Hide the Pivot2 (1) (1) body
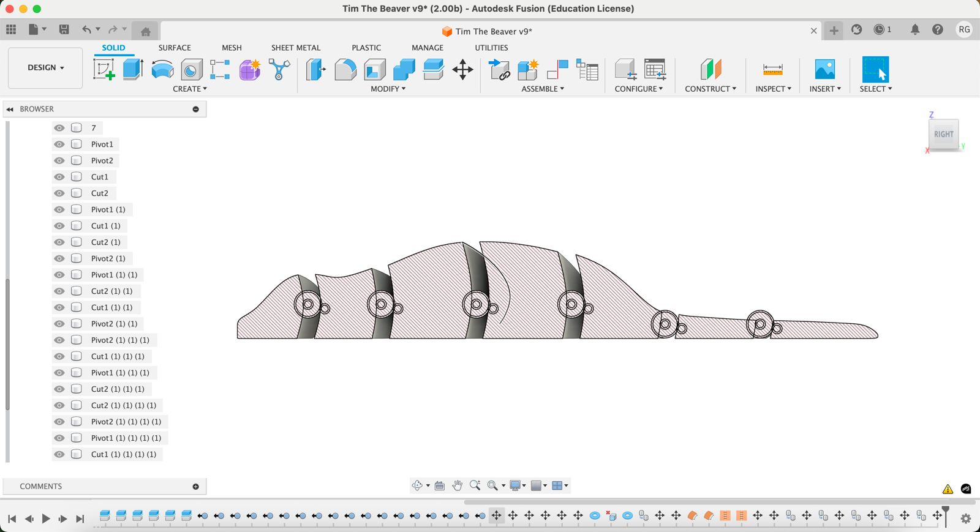Image resolution: width=980 pixels, height=532 pixels. (59, 324)
